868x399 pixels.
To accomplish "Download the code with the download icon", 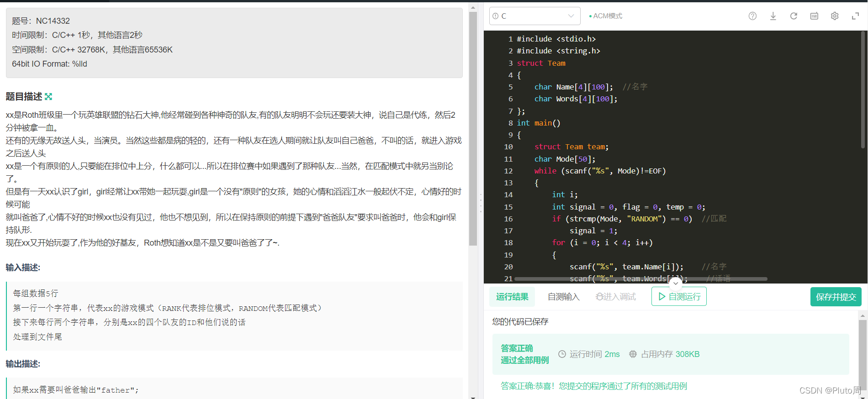I will click(x=773, y=16).
